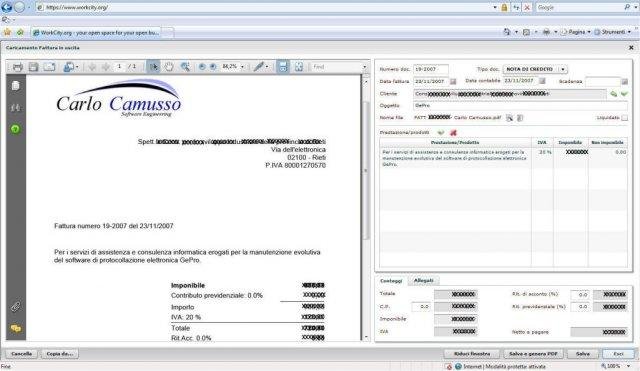The width and height of the screenshot is (640, 371).
Task: Open the Pages panel in PDF sidebar
Action: pyautogui.click(x=16, y=85)
